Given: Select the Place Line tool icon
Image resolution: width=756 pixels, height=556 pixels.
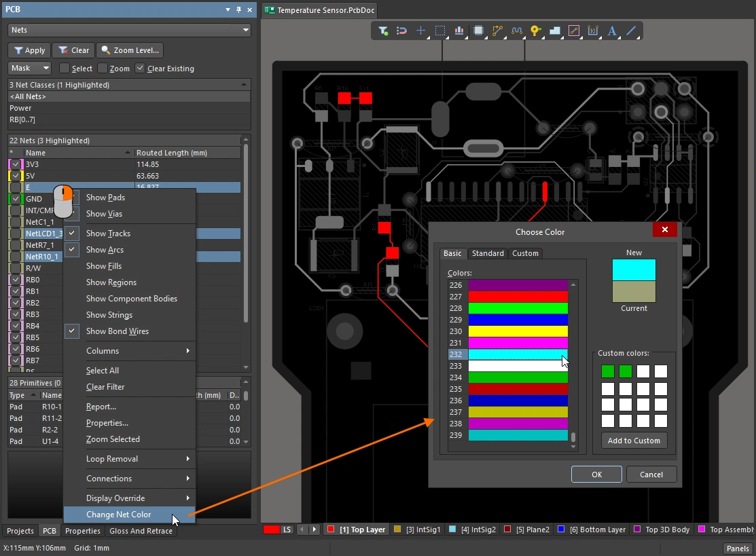Looking at the screenshot, I should [x=631, y=31].
